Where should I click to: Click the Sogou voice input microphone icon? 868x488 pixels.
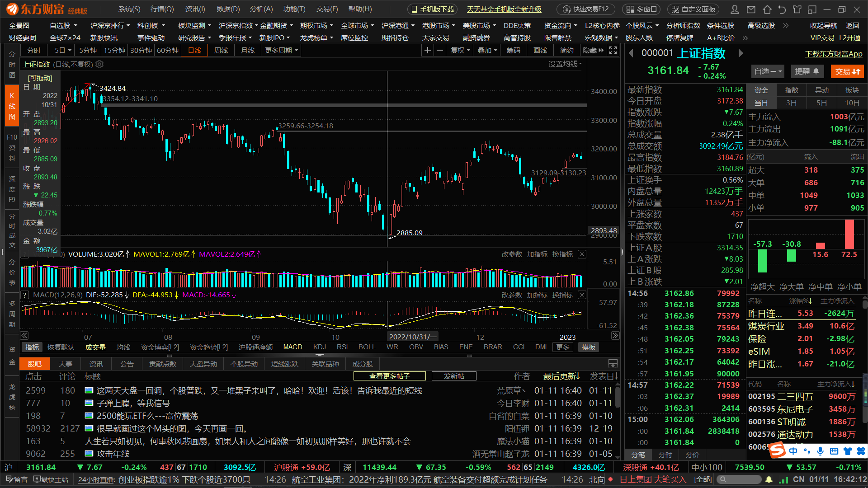pos(821,451)
